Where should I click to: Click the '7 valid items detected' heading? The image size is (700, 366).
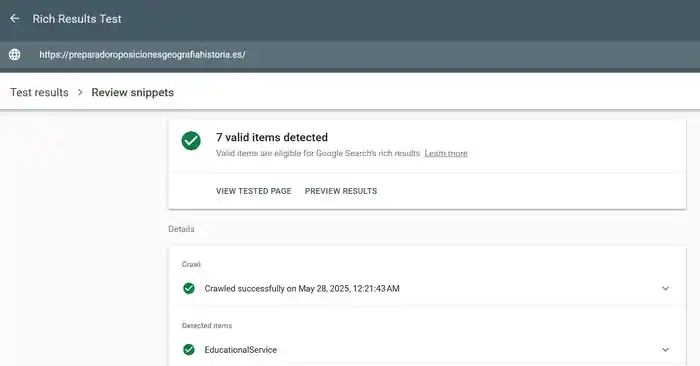click(272, 137)
